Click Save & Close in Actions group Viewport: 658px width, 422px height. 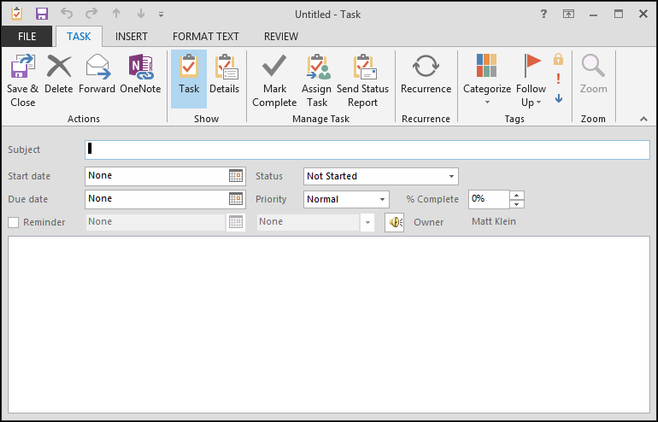[22, 80]
